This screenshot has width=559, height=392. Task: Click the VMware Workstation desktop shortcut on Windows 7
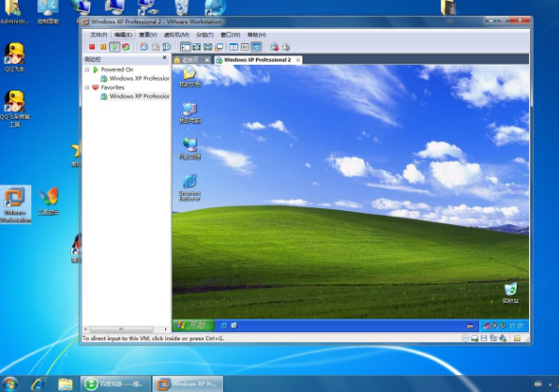(x=15, y=204)
